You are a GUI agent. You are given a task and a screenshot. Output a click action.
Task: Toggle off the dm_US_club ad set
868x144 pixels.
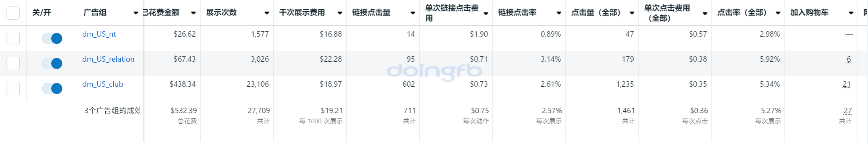[x=52, y=89]
